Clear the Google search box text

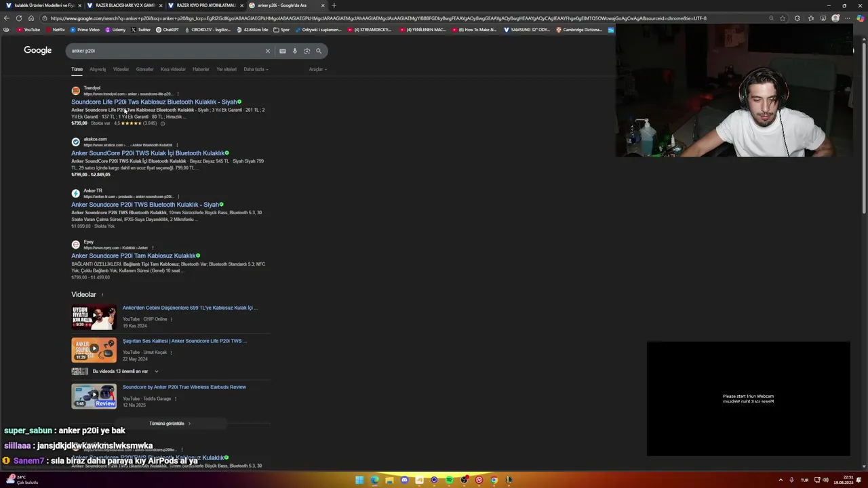(267, 51)
